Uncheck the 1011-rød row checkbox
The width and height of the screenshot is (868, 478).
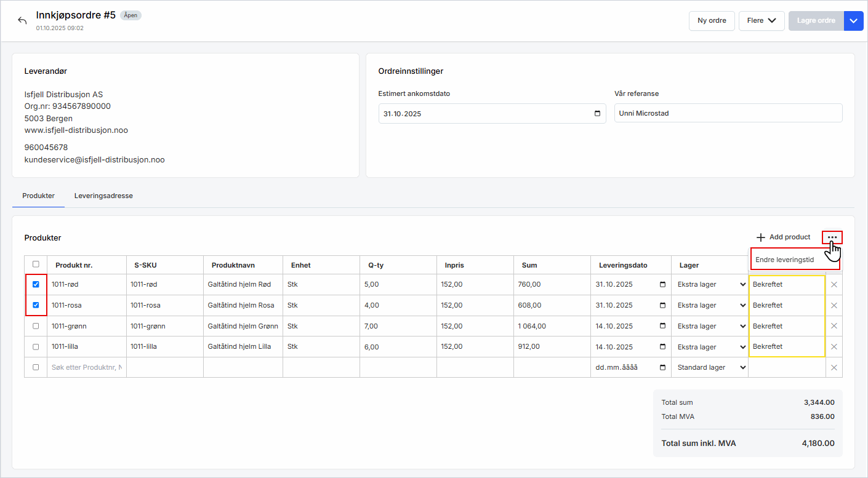point(36,285)
